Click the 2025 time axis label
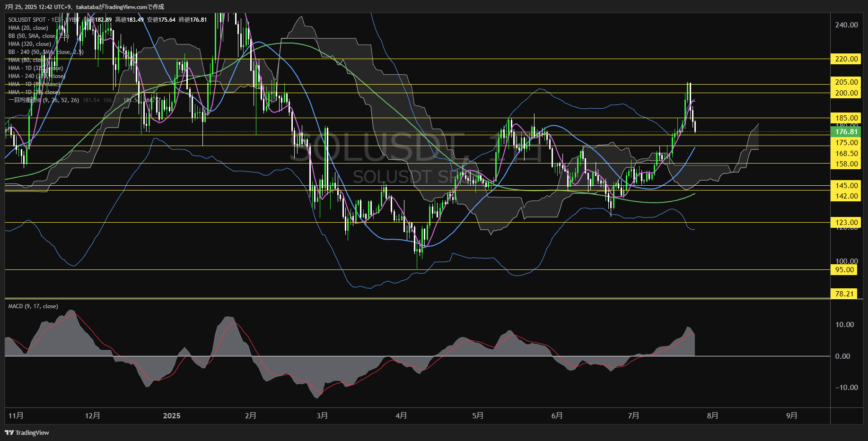 (x=172, y=415)
